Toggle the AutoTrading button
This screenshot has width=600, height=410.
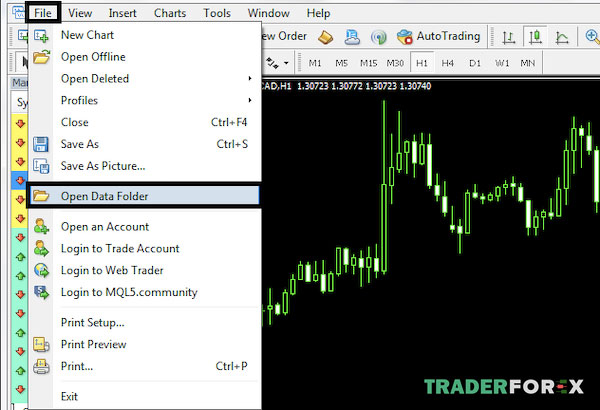[439, 36]
